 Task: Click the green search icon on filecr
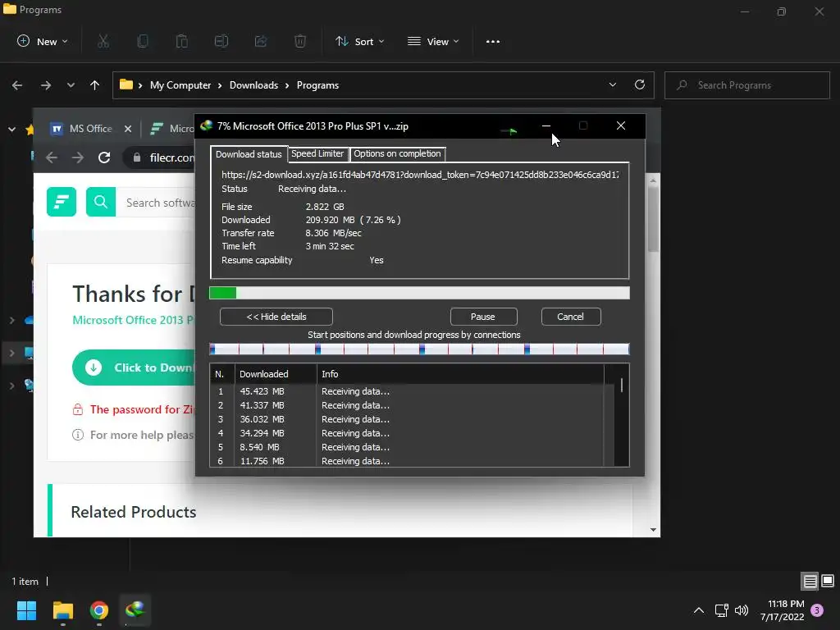(101, 202)
